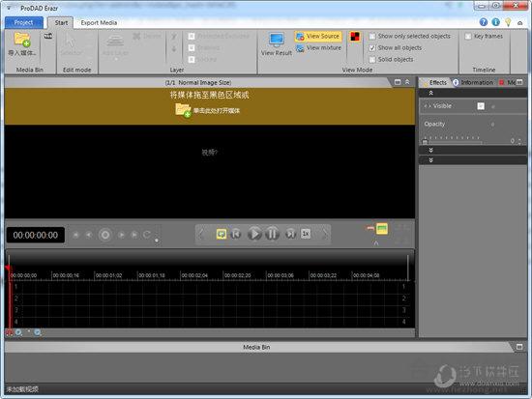Click the yellow timeline layout icon
Screen dimensions: 532x399
tap(382, 229)
